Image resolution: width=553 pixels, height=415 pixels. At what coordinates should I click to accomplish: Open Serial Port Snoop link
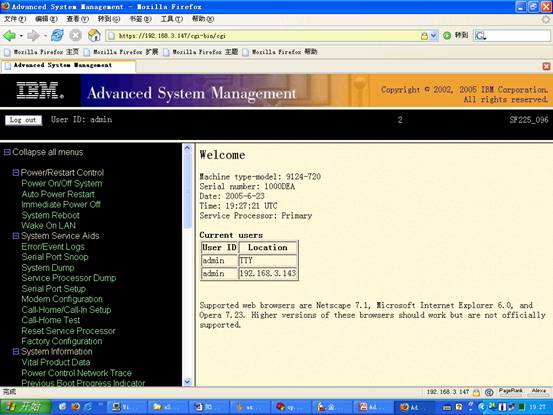point(55,257)
